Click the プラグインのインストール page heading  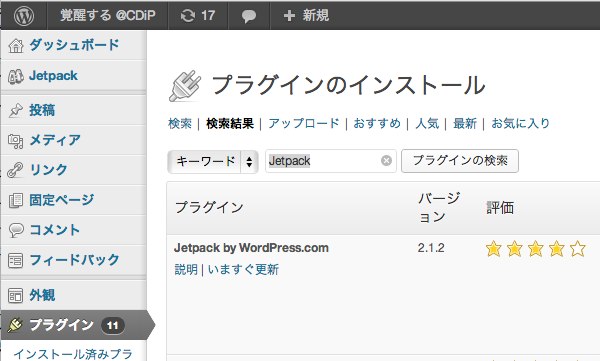348,85
